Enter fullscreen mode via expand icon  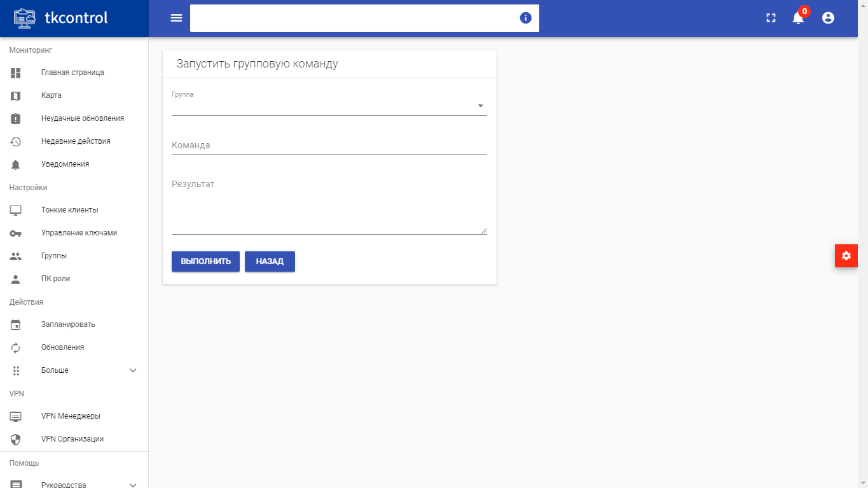771,18
